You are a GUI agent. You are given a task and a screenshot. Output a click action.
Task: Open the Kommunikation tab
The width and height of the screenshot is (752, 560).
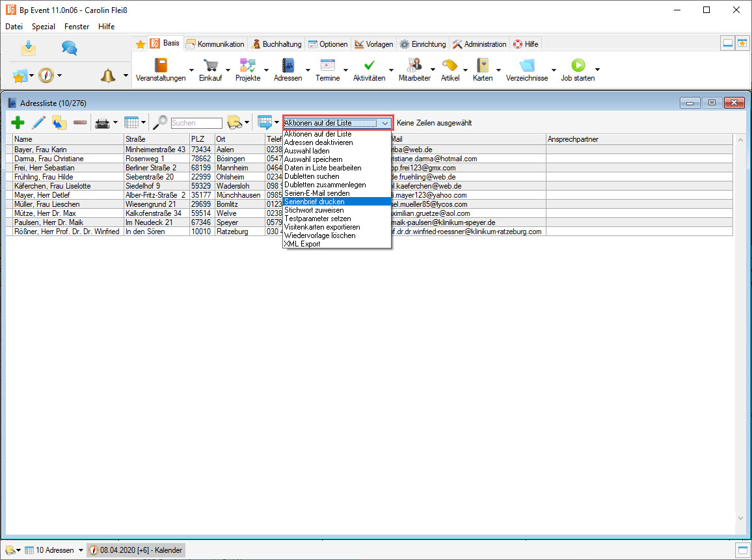(215, 44)
